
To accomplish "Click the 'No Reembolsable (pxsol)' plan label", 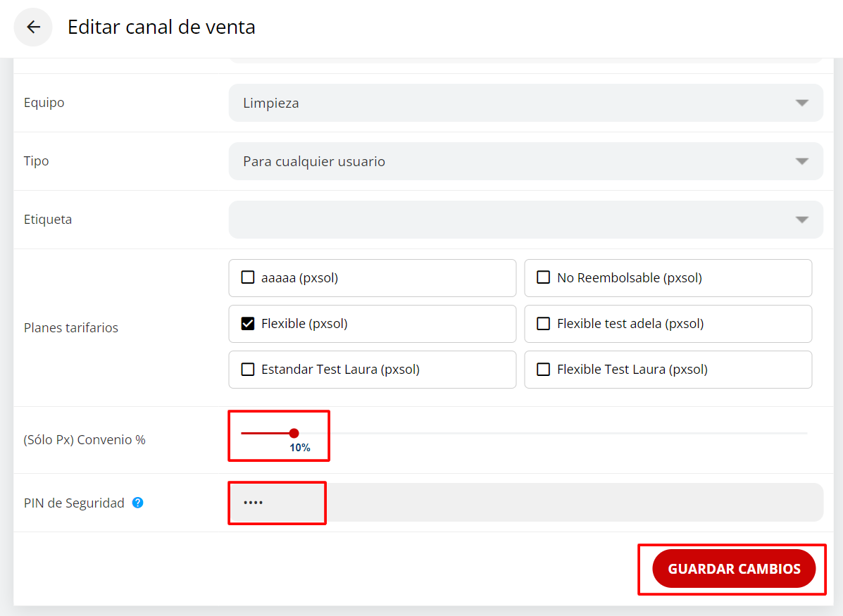I will (x=629, y=277).
